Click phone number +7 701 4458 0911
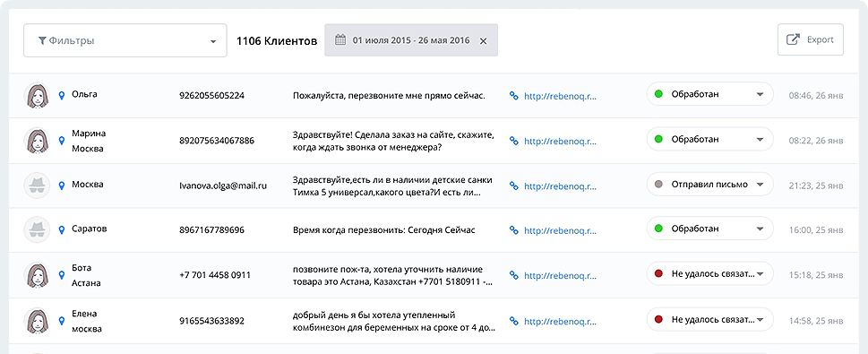868x354 pixels. point(215,275)
